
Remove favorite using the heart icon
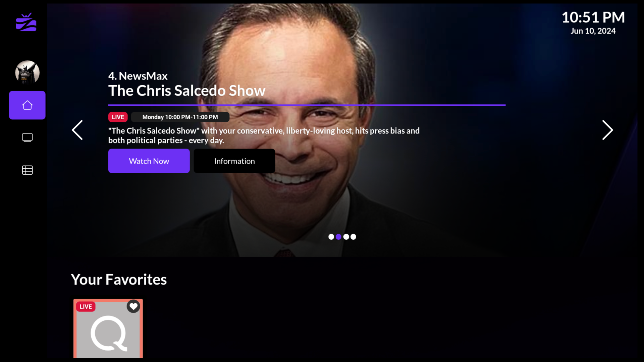pos(133,306)
